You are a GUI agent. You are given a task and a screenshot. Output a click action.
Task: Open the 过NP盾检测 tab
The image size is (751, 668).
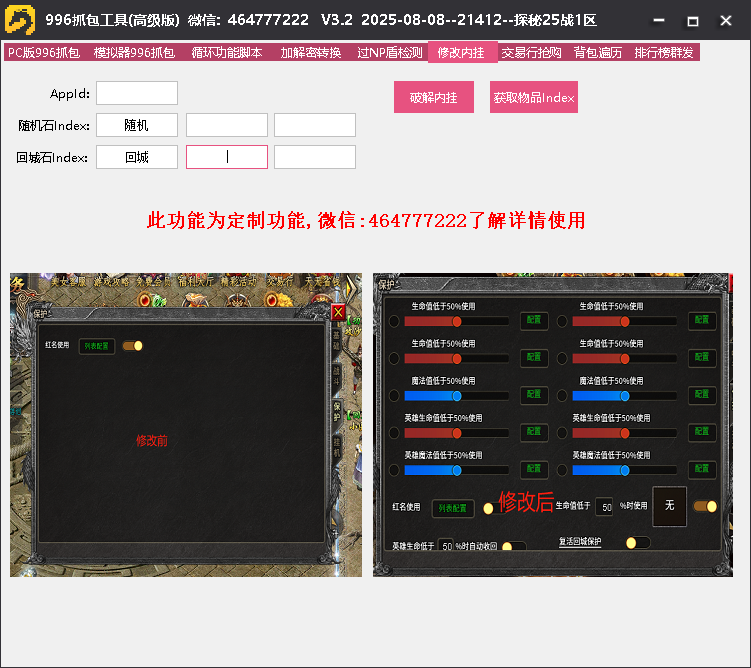click(x=389, y=52)
